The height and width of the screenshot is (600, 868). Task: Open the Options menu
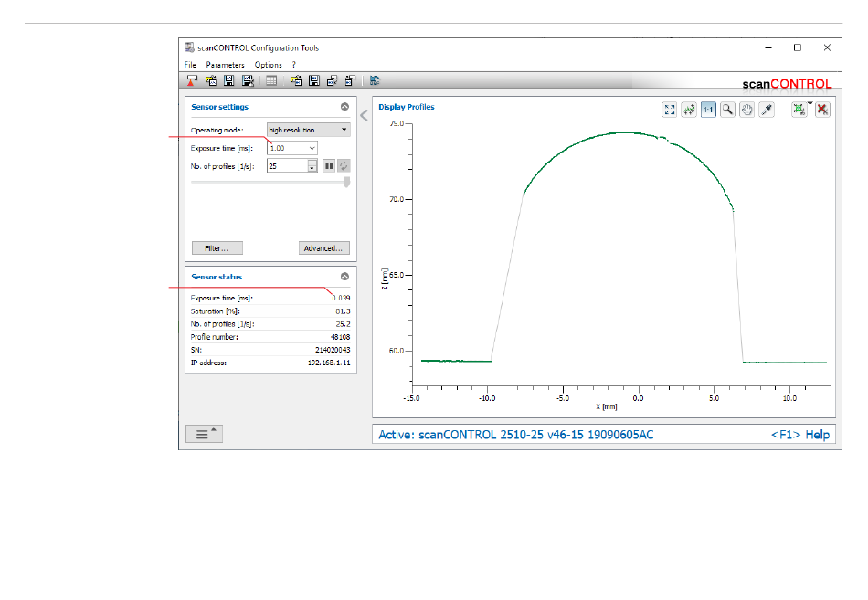click(x=268, y=65)
